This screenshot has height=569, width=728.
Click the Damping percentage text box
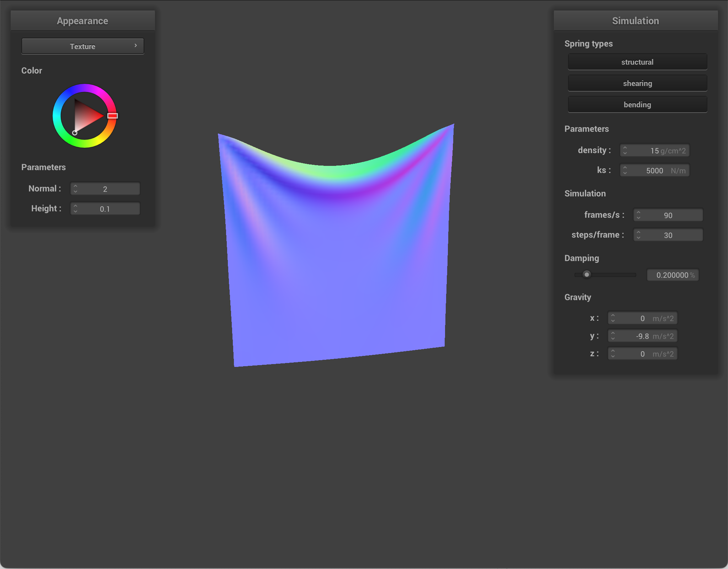(673, 275)
